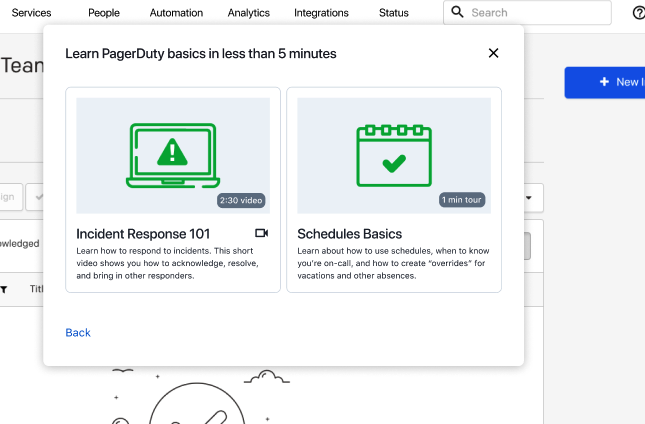Open the dropdown arrow right of dialog
This screenshot has height=424, width=645.
pos(529,198)
